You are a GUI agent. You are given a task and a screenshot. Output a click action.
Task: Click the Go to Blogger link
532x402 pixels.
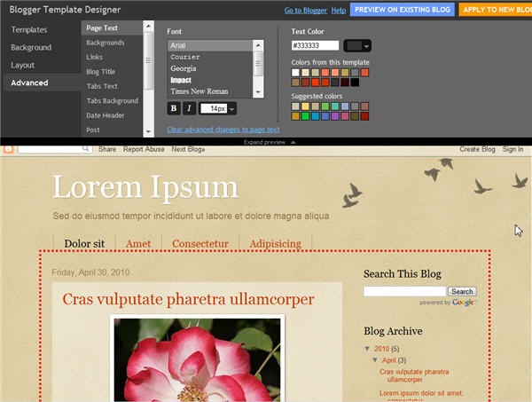pyautogui.click(x=305, y=11)
